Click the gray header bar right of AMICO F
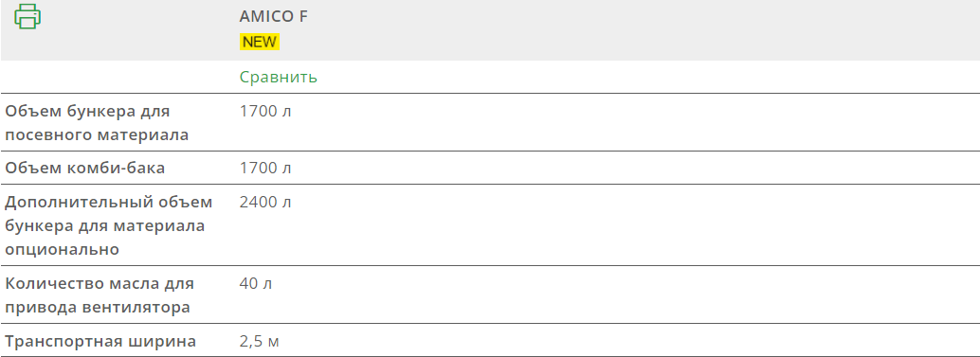This screenshot has width=980, height=357. (644, 30)
